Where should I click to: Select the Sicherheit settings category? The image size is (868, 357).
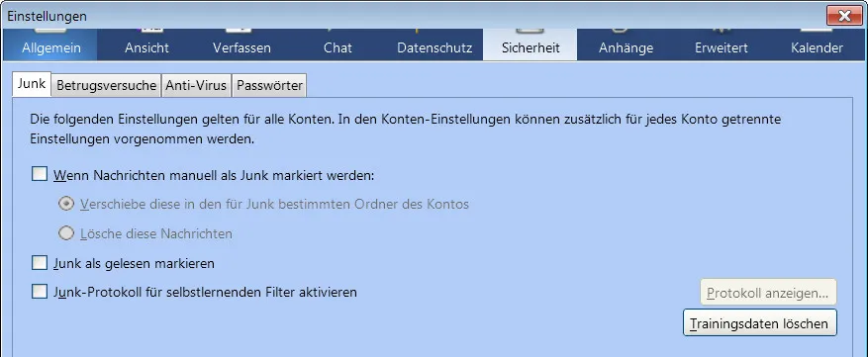pyautogui.click(x=530, y=45)
